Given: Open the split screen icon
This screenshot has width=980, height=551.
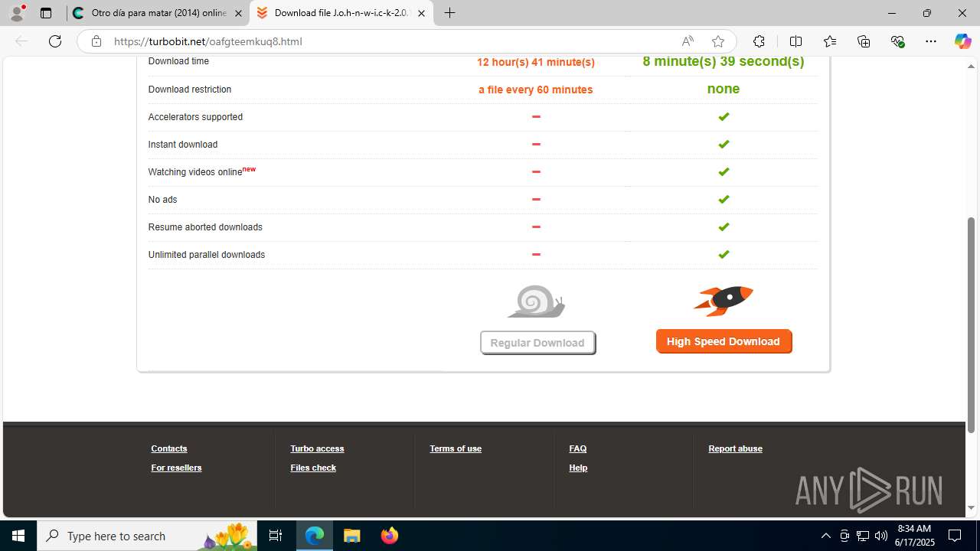Looking at the screenshot, I should (795, 41).
